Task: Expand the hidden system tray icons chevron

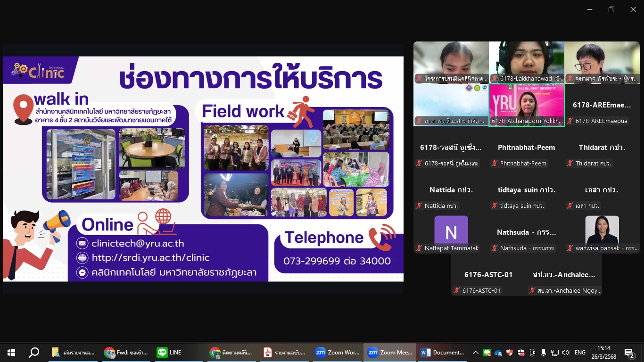Action: (x=475, y=353)
